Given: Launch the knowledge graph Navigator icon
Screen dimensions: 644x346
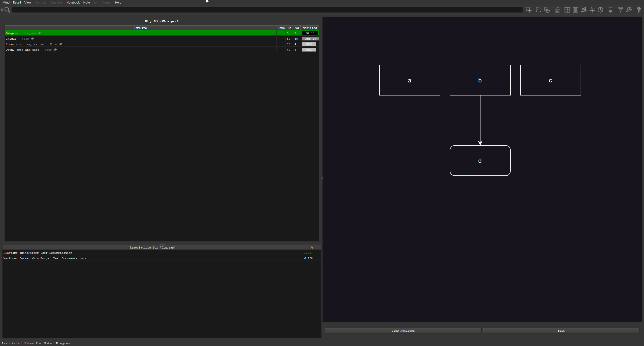Looking at the screenshot, I should [584, 10].
